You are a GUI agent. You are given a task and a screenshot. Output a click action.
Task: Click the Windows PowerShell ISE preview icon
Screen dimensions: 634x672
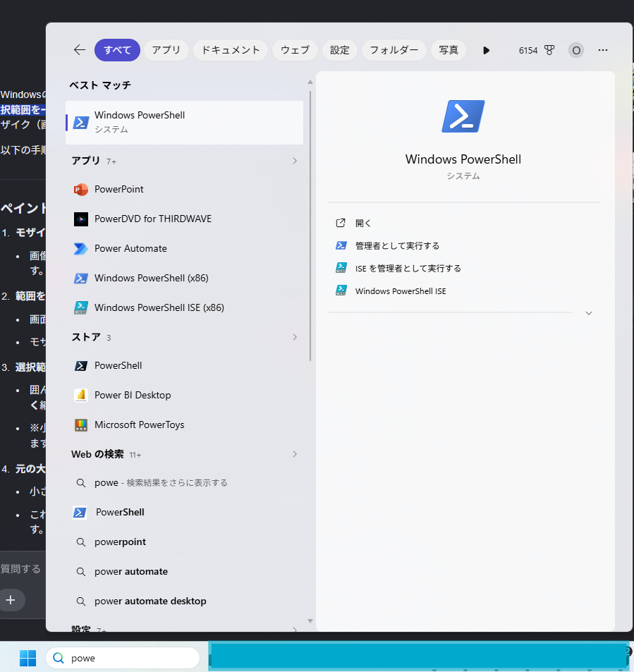click(x=341, y=291)
